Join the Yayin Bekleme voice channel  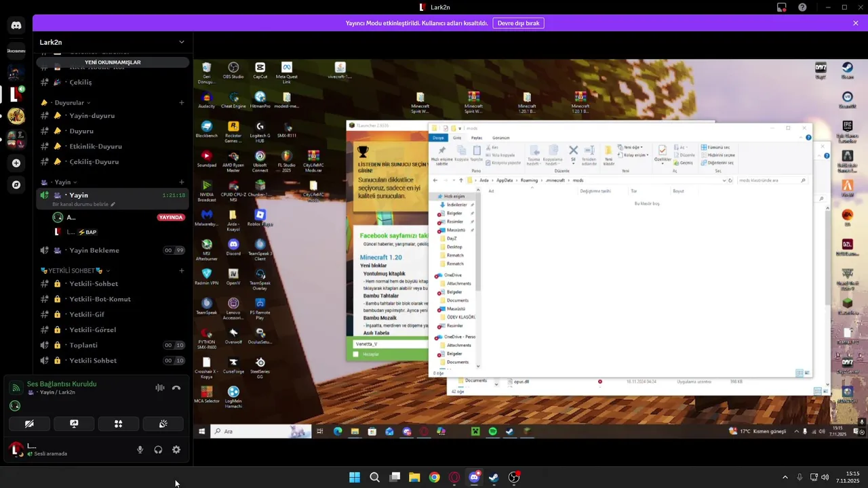[113, 250]
